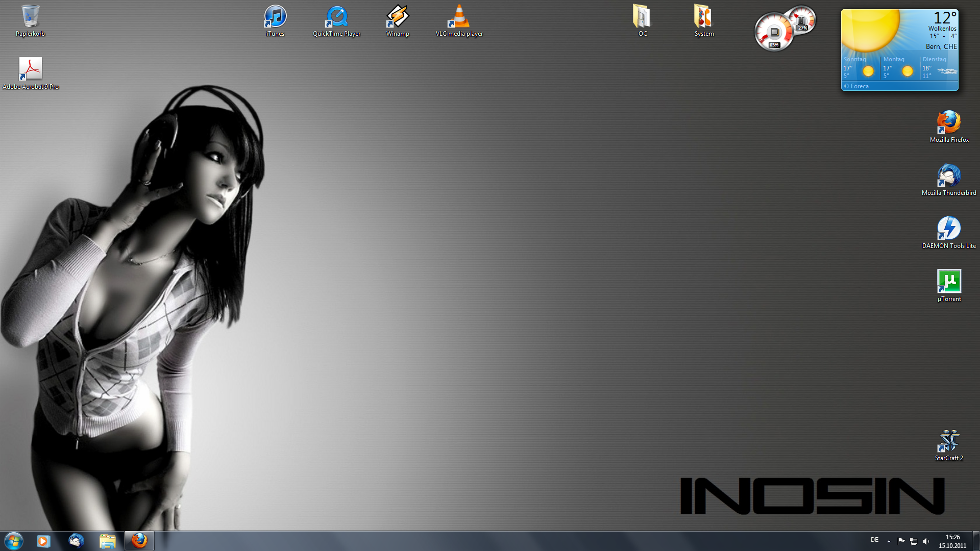Viewport: 980px width, 551px height.
Task: Open the OC folder
Action: click(x=642, y=17)
